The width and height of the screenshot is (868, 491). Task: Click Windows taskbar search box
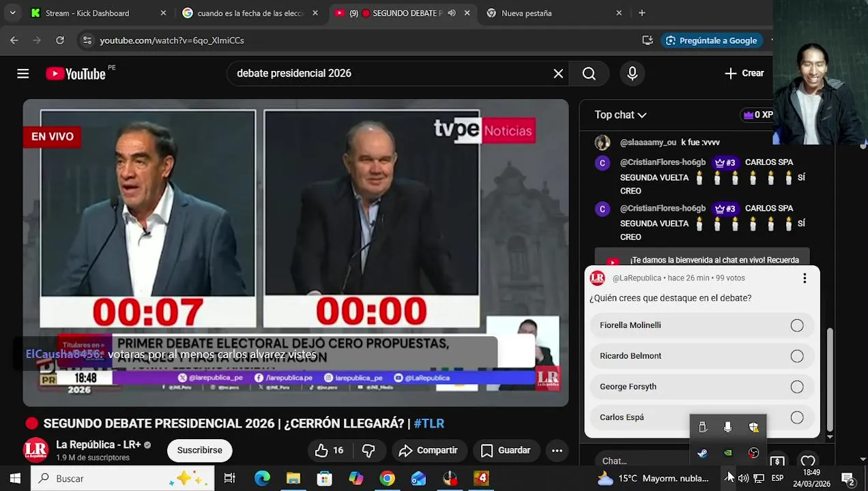coord(123,478)
